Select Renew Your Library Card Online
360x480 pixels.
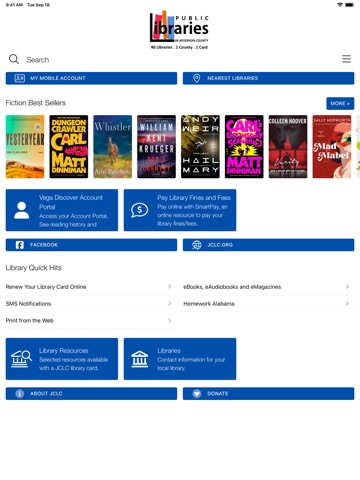91,287
